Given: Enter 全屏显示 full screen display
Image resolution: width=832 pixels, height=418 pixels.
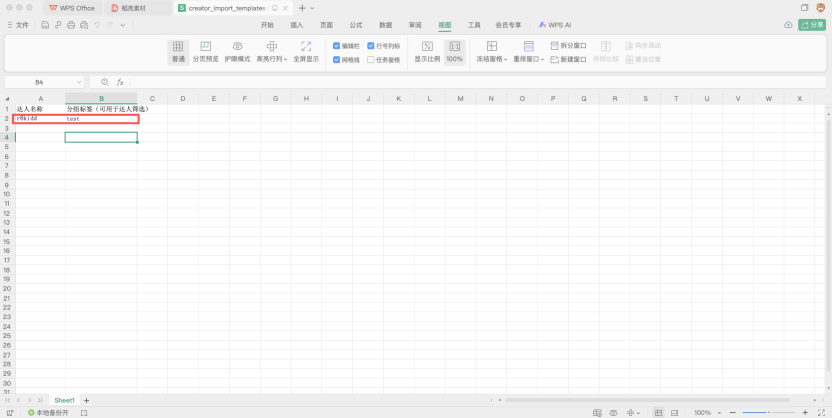Looking at the screenshot, I should click(306, 52).
